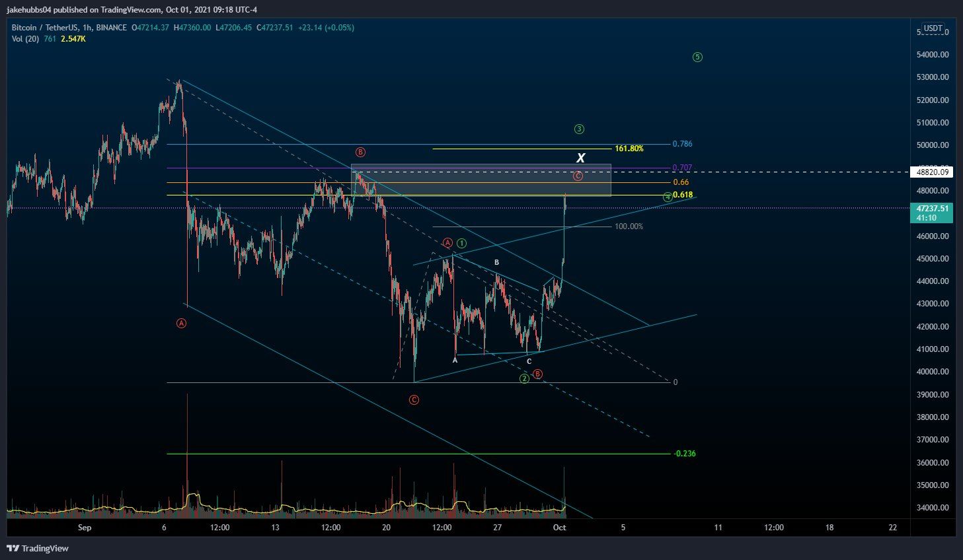Select the red circled Ⓒ marker below chart
Image resolution: width=963 pixels, height=560 pixels.
414,400
